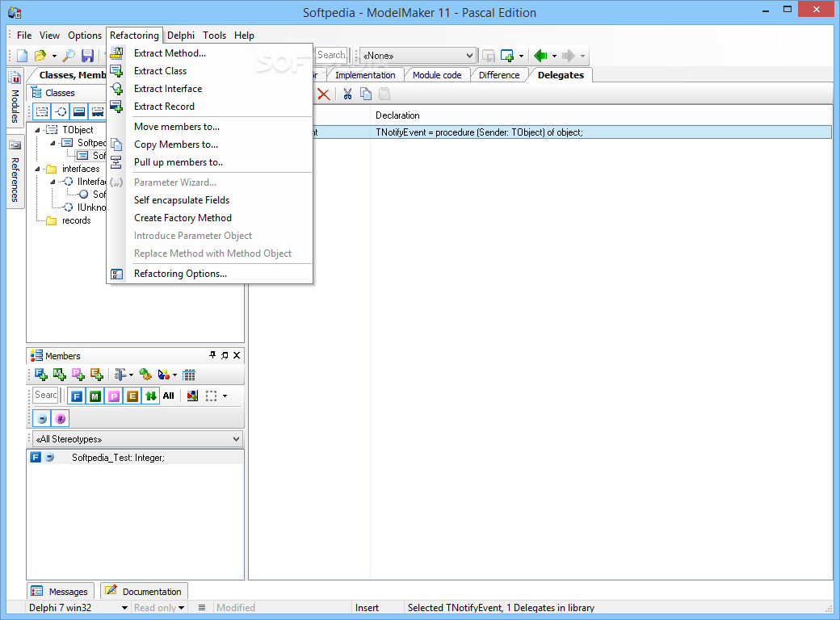Switch to the Difference tab
This screenshot has height=620, width=840.
click(x=499, y=75)
